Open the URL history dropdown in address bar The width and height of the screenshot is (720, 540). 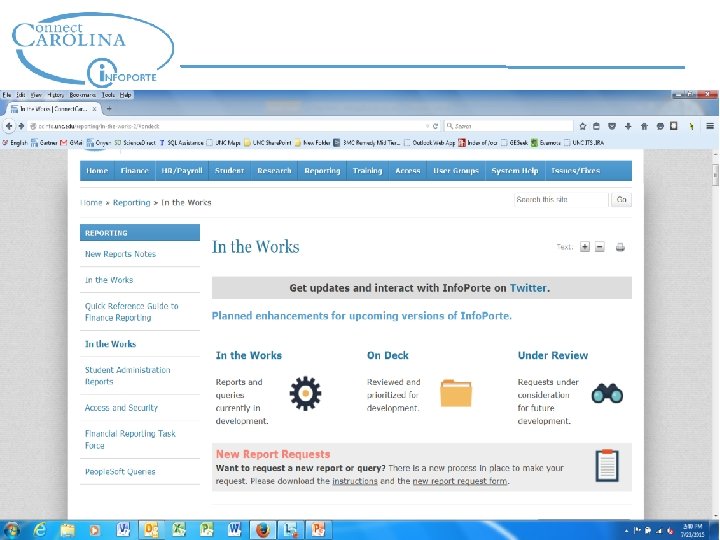[428, 126]
